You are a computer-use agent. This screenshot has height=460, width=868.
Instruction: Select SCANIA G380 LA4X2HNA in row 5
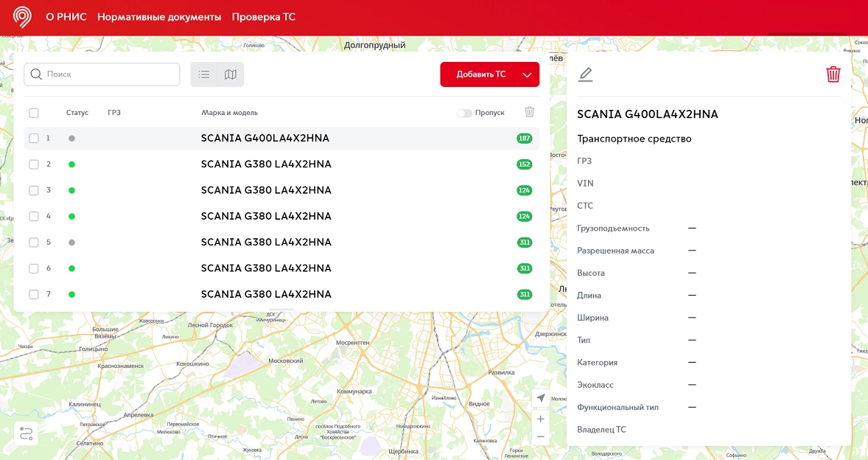[x=266, y=243]
